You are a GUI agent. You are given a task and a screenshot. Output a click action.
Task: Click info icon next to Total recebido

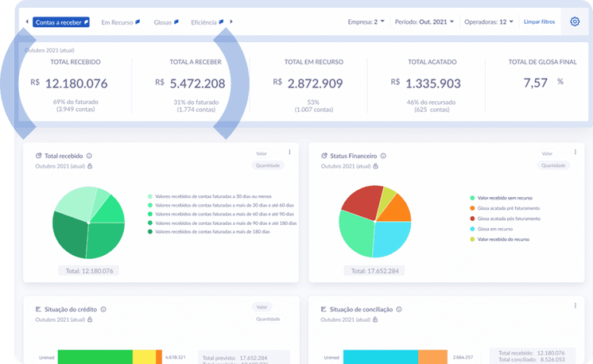89,157
